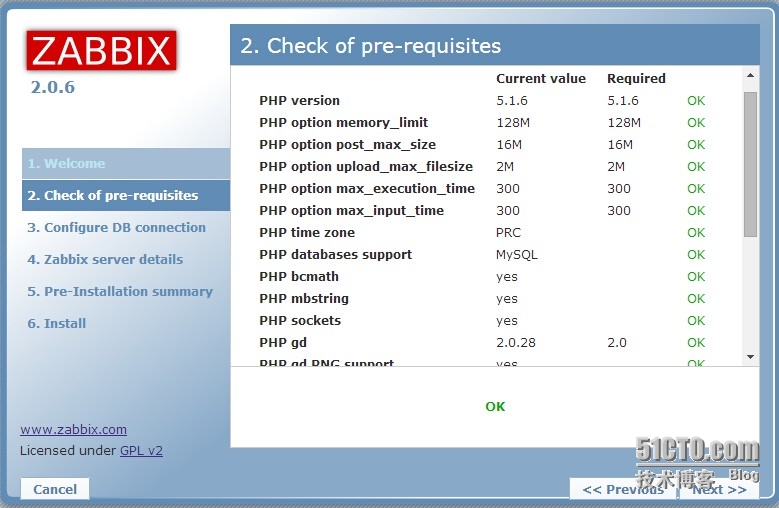This screenshot has width=779, height=508.
Task: Click 'PHP databases support' label
Action: [x=335, y=254]
